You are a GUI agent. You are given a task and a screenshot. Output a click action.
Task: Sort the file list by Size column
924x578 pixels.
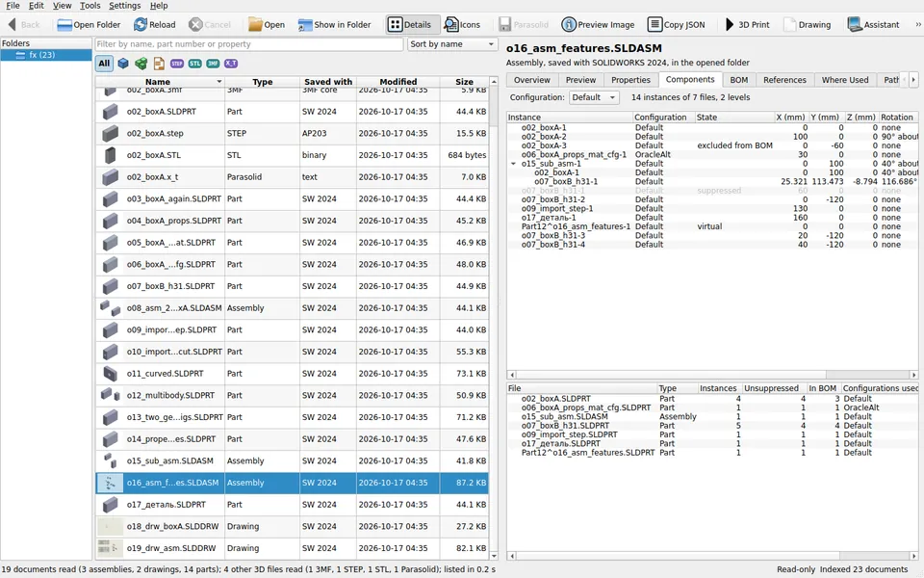(x=464, y=82)
